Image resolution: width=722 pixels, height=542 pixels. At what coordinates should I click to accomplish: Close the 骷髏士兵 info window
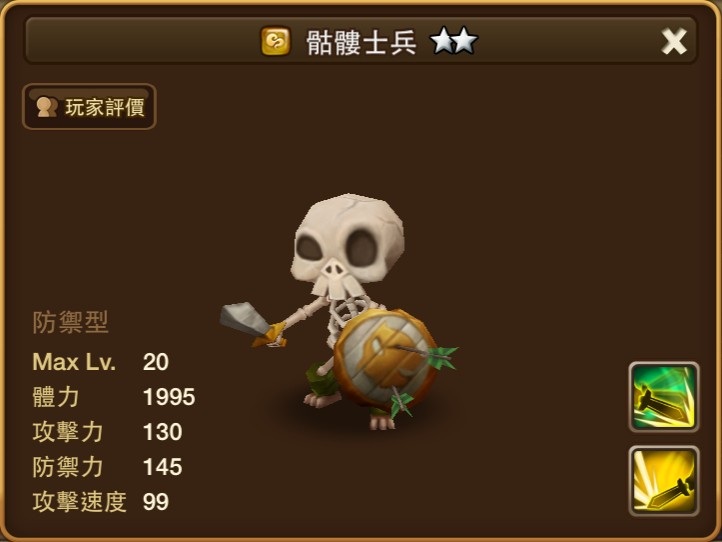674,41
